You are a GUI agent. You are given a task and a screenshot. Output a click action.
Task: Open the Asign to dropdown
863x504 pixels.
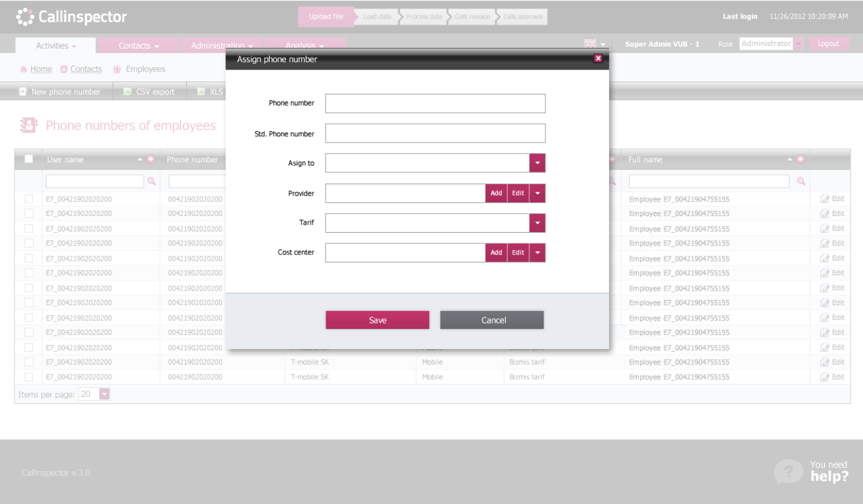pyautogui.click(x=537, y=162)
